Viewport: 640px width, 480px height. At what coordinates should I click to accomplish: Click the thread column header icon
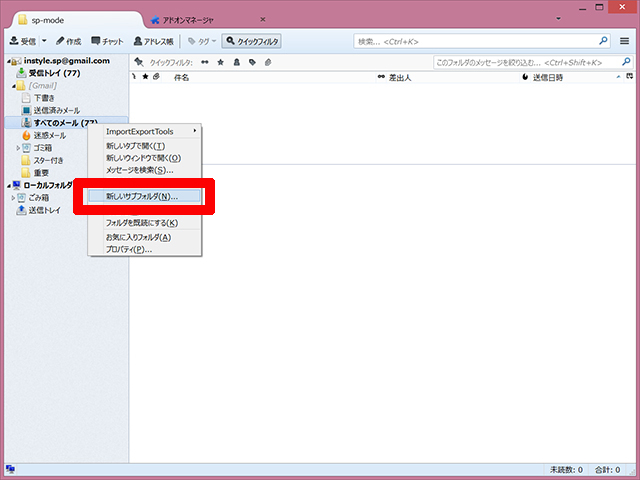[x=134, y=77]
